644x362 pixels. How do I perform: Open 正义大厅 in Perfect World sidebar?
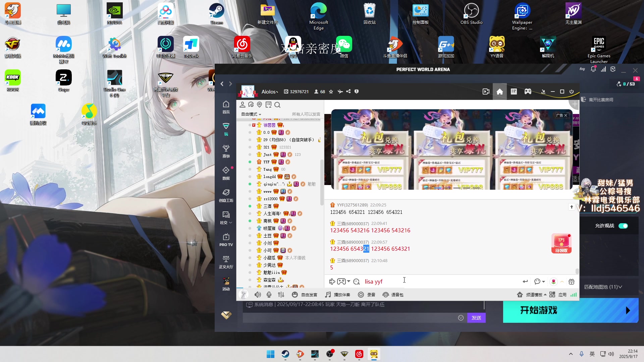click(226, 262)
